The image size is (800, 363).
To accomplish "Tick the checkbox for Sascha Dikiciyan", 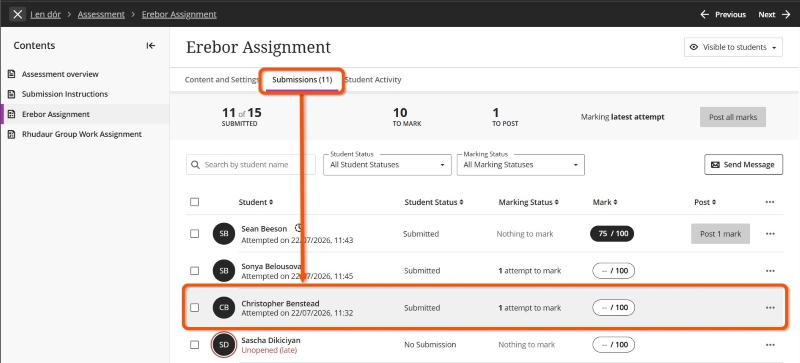I will coord(194,345).
